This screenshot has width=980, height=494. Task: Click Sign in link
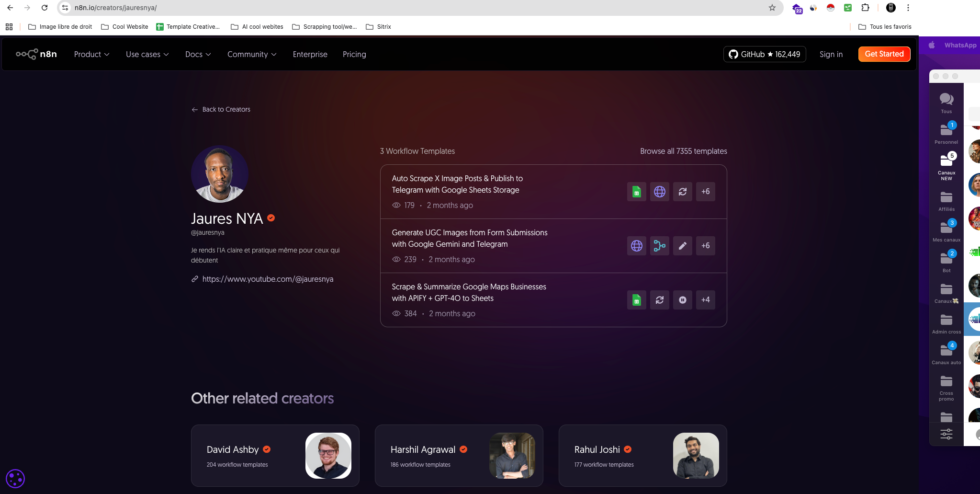pos(831,55)
